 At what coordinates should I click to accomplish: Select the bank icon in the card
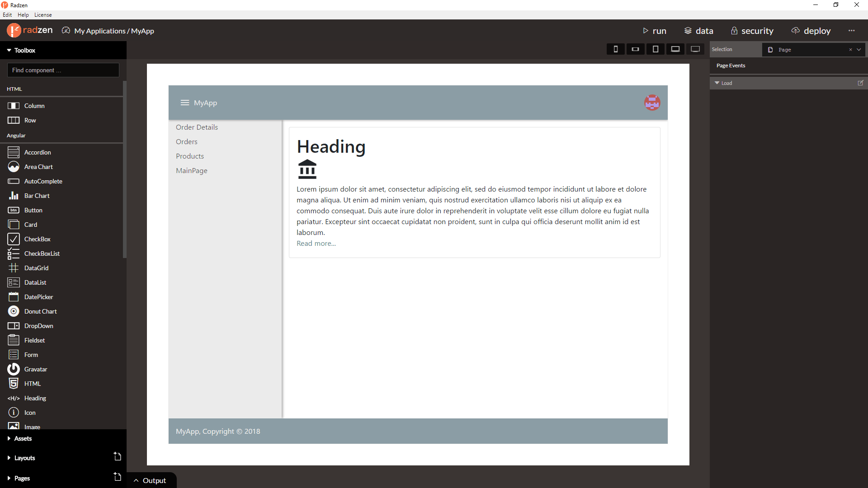tap(307, 169)
